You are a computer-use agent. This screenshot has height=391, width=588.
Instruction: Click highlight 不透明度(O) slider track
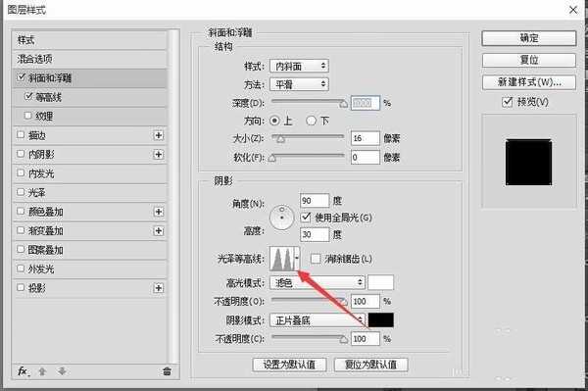coord(308,299)
